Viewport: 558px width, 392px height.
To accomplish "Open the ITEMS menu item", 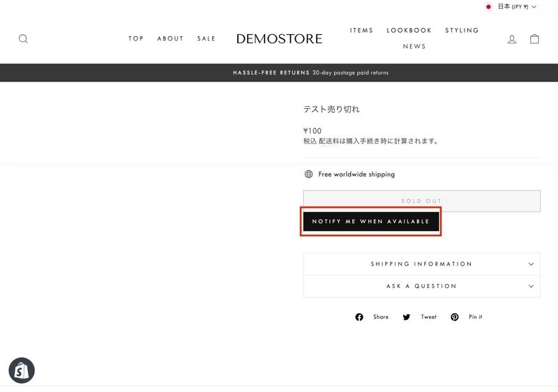I will (361, 30).
